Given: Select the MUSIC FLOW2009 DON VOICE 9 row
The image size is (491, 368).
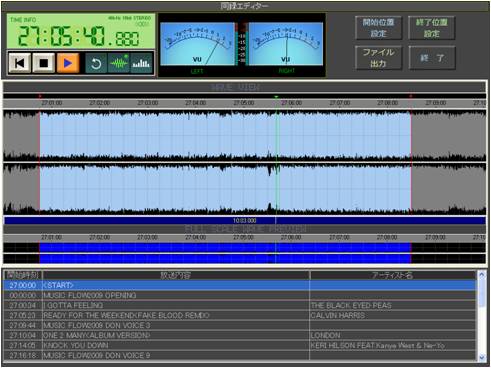Looking at the screenshot, I should tap(240, 355).
